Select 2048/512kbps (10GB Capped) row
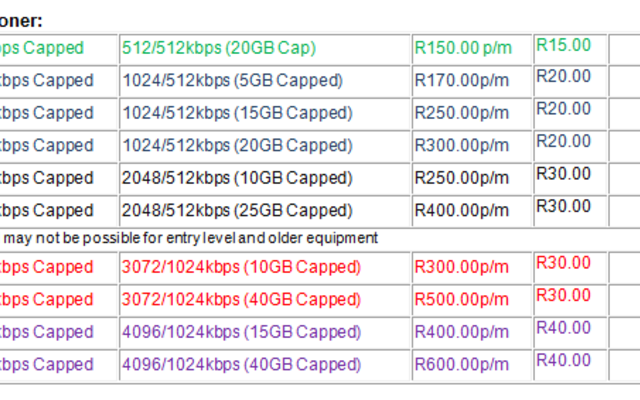Viewport: 640px width, 400px height. pos(237,178)
